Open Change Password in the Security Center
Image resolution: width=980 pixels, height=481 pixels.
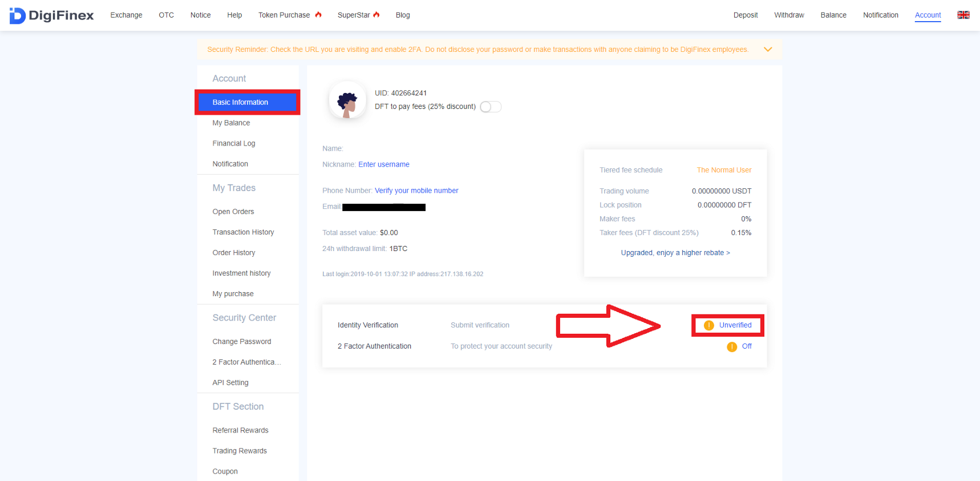tap(242, 342)
